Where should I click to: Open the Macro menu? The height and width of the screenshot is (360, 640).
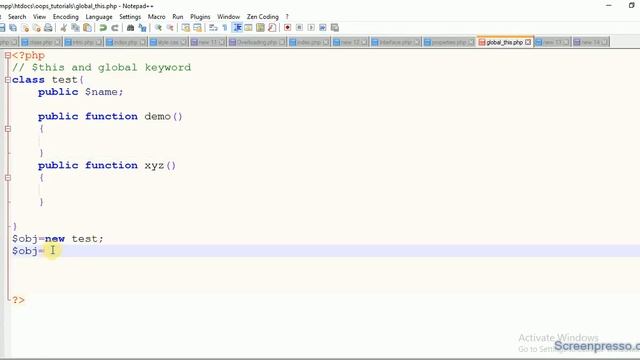(156, 17)
